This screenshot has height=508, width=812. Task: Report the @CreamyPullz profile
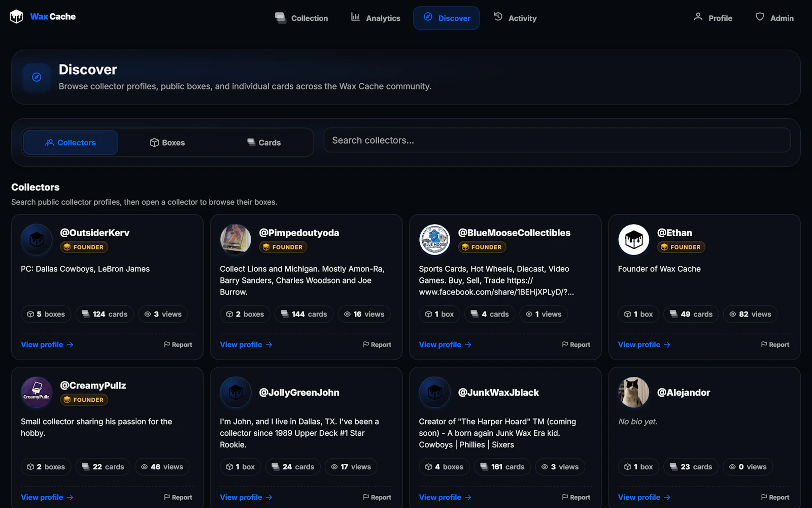click(x=178, y=497)
